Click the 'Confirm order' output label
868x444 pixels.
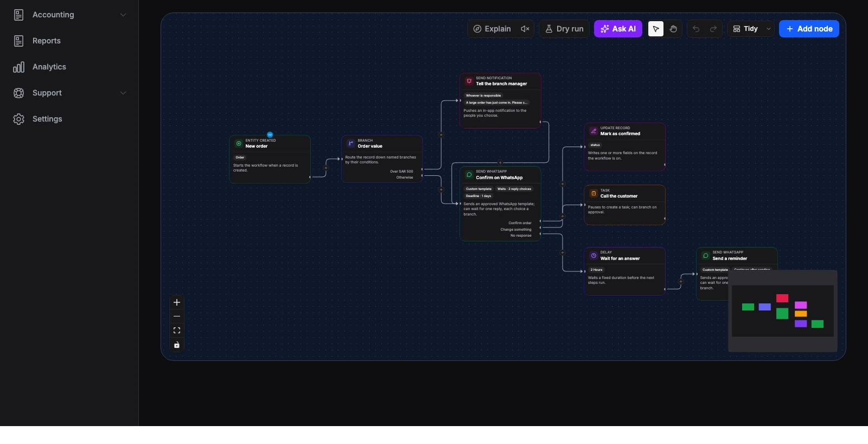coord(520,223)
